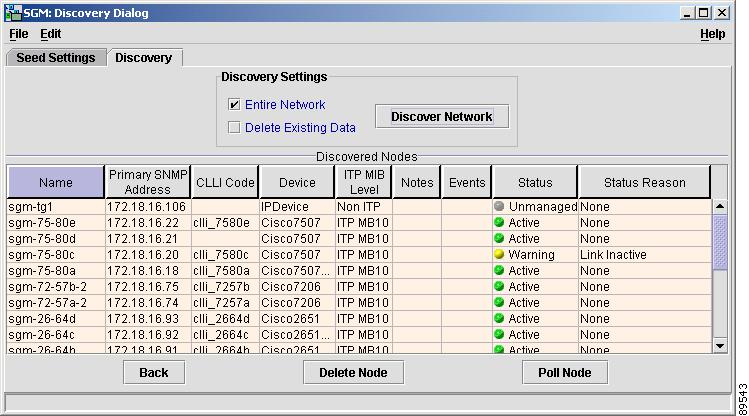This screenshot has width=749, height=416.
Task: Click the SGM application icon in title bar
Action: pos(13,13)
